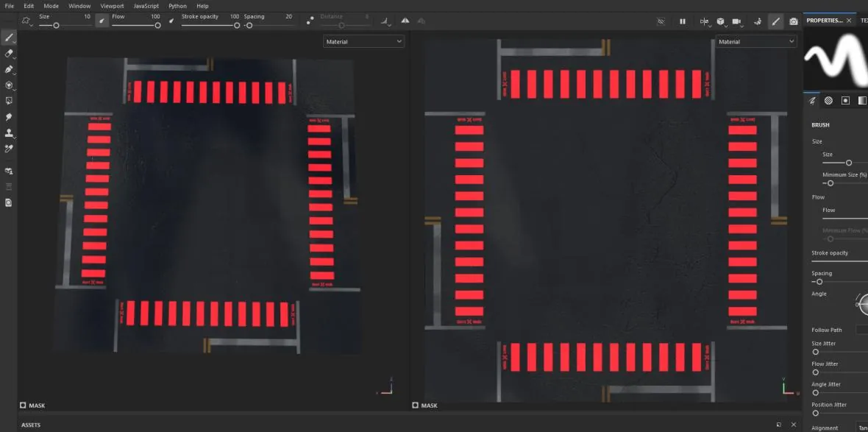This screenshot has width=868, height=432.
Task: Open the alignment options dropdown icon
Action: tap(386, 21)
